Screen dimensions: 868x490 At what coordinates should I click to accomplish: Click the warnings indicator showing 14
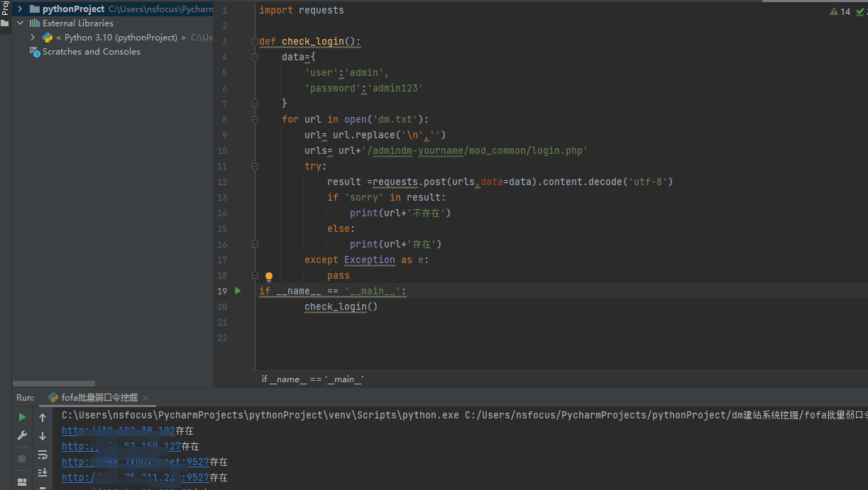point(840,11)
